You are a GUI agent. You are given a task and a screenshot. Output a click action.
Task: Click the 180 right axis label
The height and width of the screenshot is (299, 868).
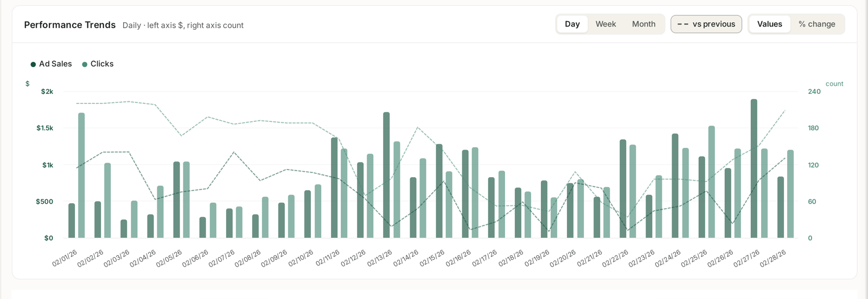[x=813, y=128]
